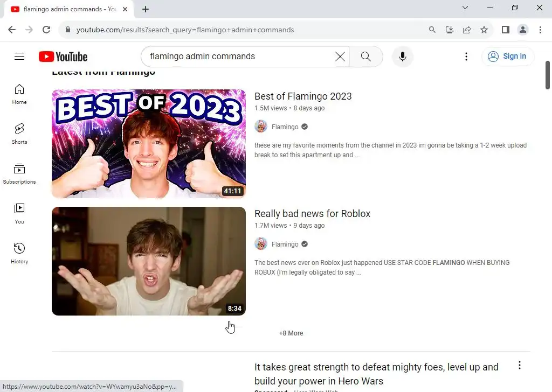The width and height of the screenshot is (552, 392).
Task: Open Shorts in the sidebar
Action: 19,134
